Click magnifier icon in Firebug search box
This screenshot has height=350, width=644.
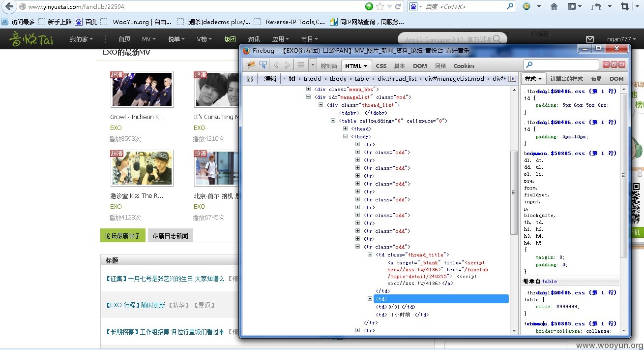pyautogui.click(x=529, y=64)
